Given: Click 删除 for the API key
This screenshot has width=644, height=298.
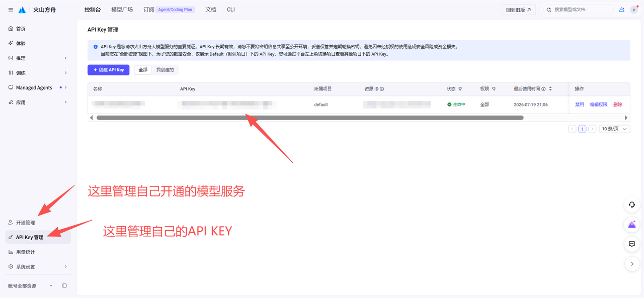Looking at the screenshot, I should [x=618, y=105].
